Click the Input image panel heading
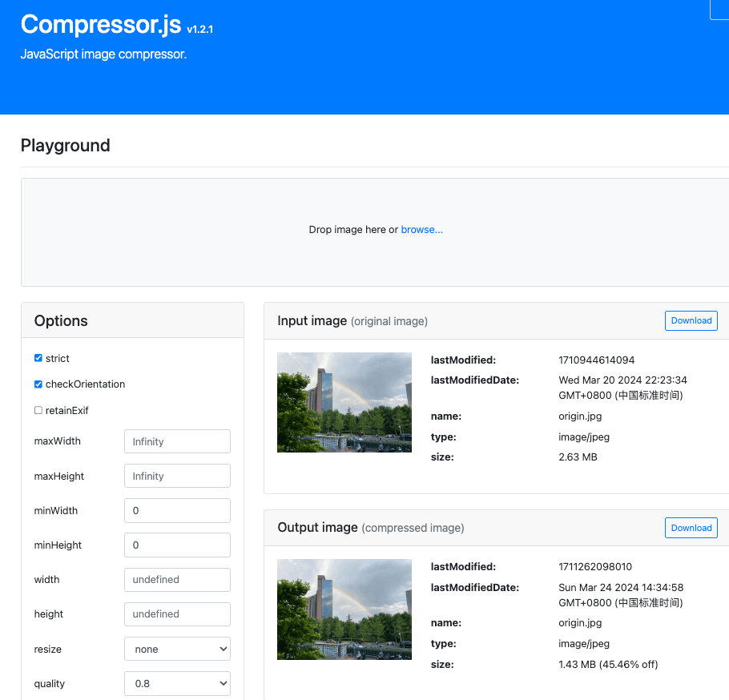 point(352,320)
